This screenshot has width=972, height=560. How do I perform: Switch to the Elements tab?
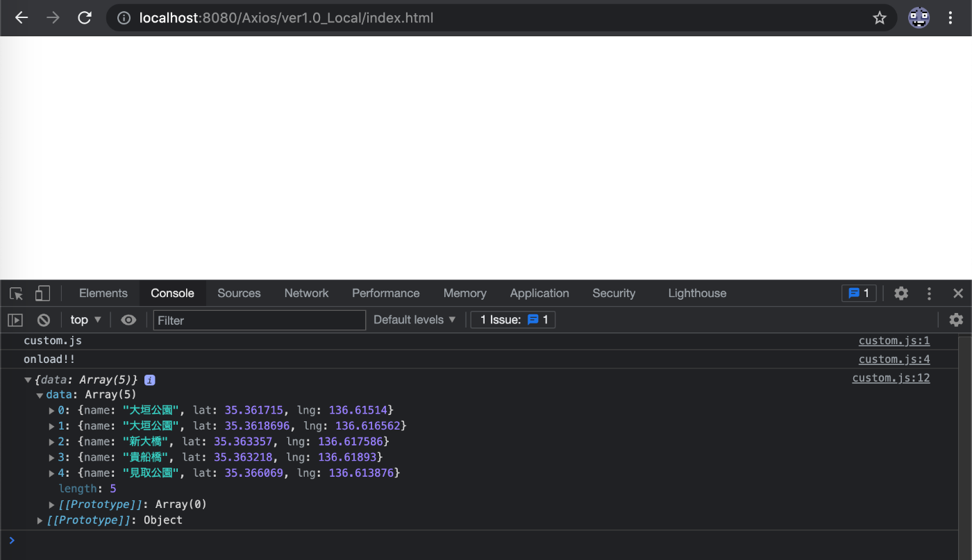click(103, 294)
